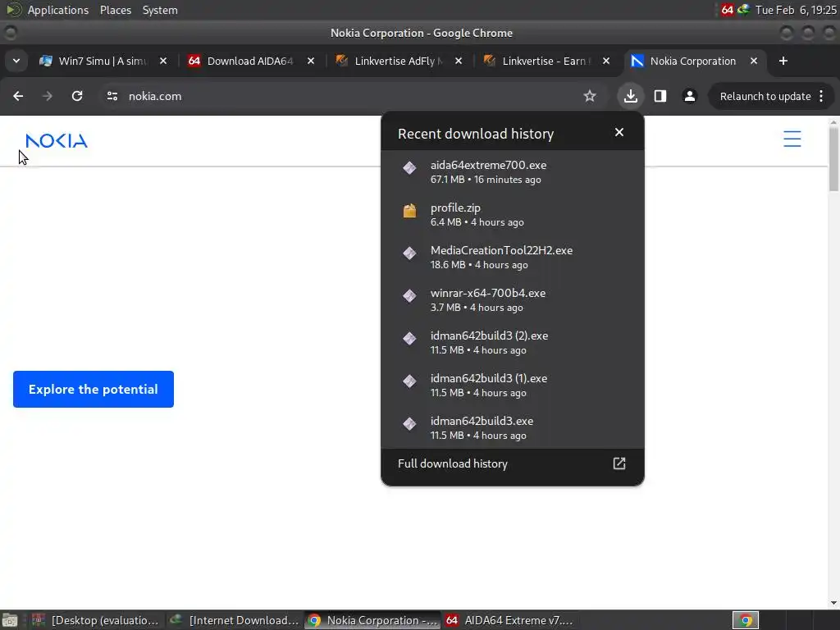
Task: Switch to the Linkvertise AdFly tab
Action: (x=397, y=61)
